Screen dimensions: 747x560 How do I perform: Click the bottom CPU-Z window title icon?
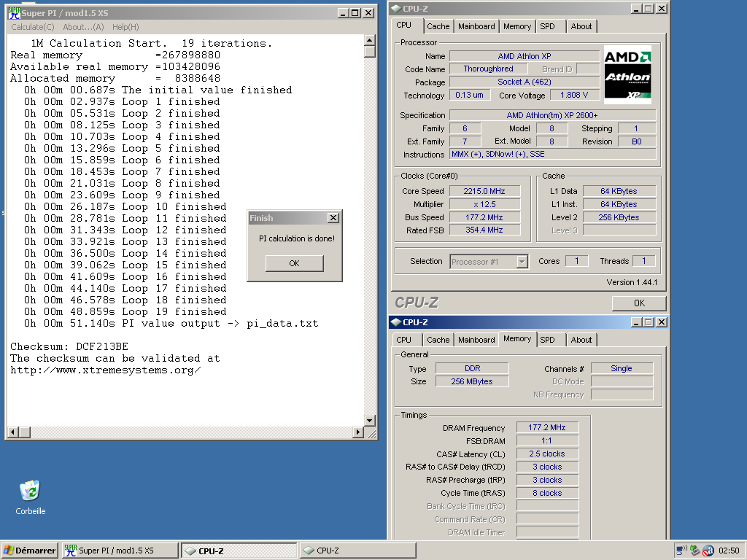click(x=396, y=322)
